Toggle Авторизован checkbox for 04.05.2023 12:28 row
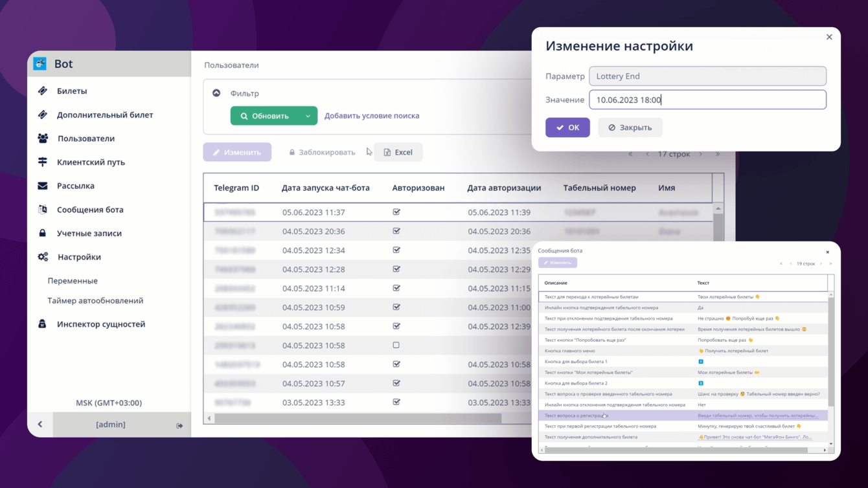Image resolution: width=868 pixels, height=488 pixels. (x=396, y=269)
